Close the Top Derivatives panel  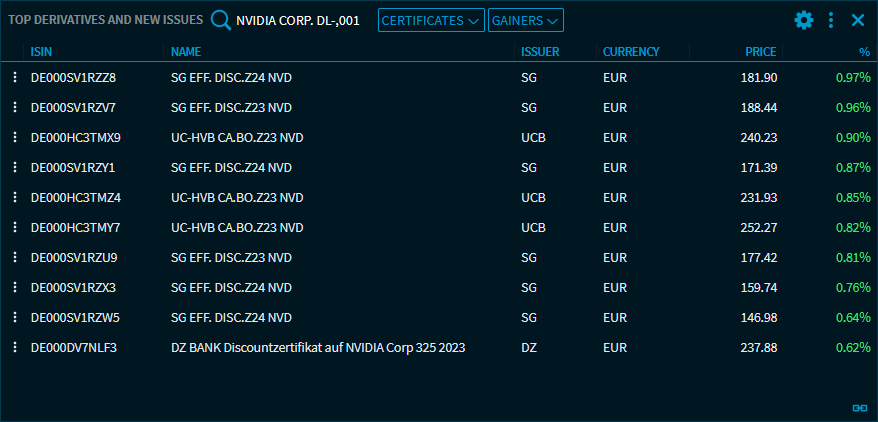858,20
